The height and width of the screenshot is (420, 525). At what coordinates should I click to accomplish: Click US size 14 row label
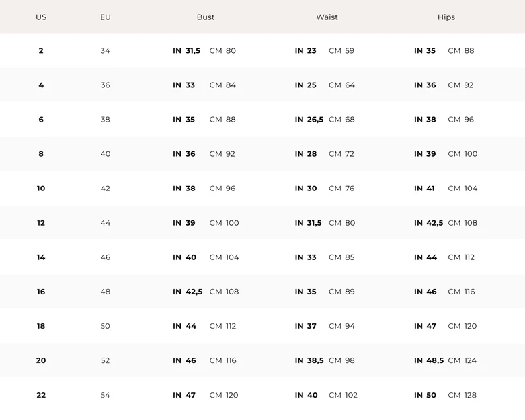pos(41,257)
